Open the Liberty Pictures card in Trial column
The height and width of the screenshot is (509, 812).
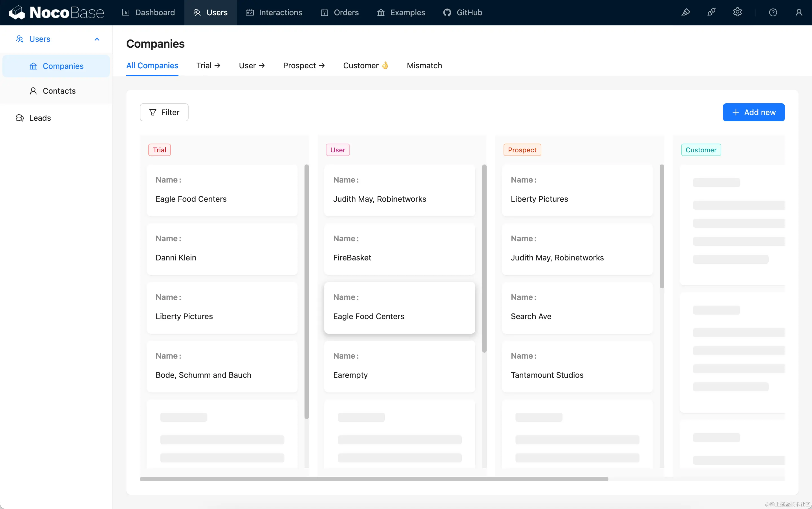point(222,308)
